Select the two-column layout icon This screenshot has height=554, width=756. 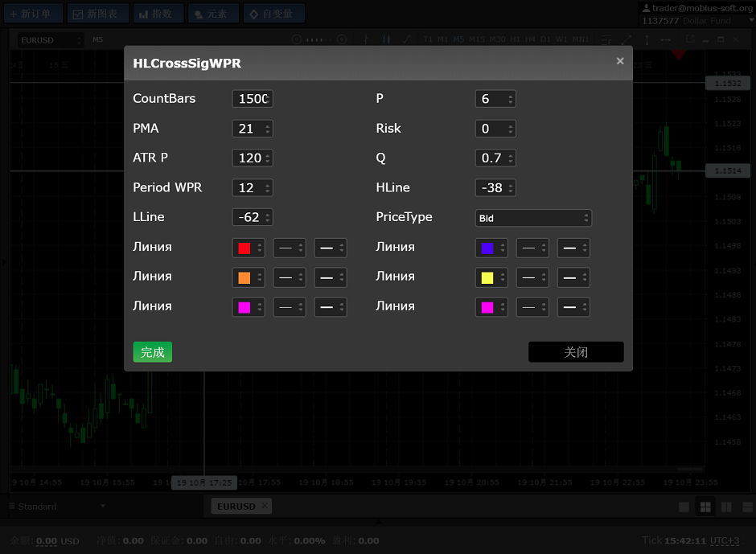pyautogui.click(x=726, y=507)
